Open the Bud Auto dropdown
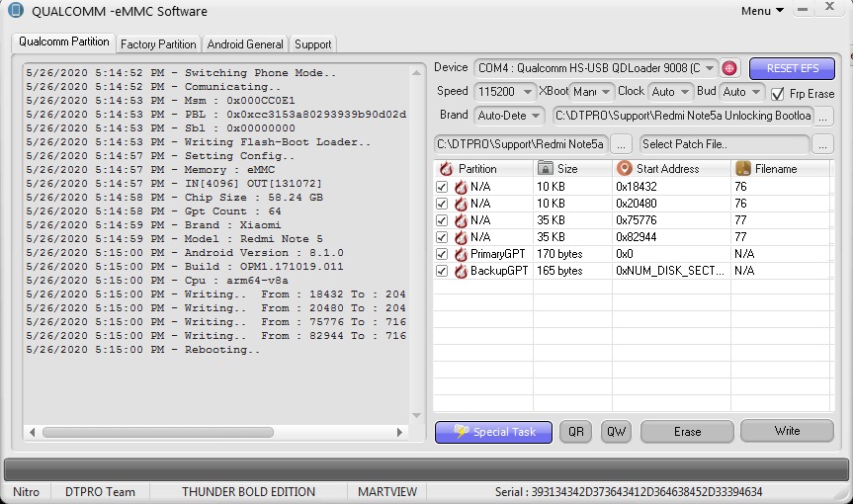 741,92
